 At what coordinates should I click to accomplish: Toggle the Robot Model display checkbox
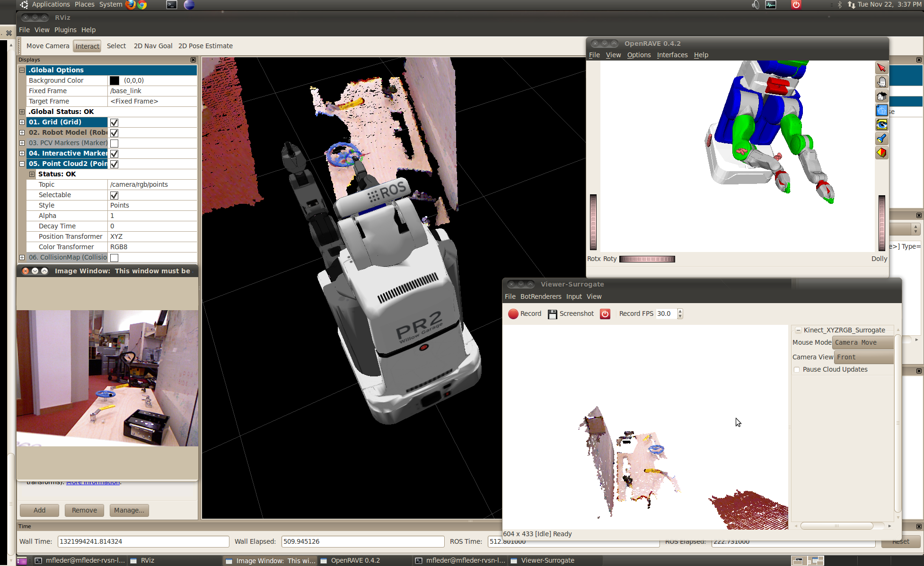pyautogui.click(x=114, y=133)
